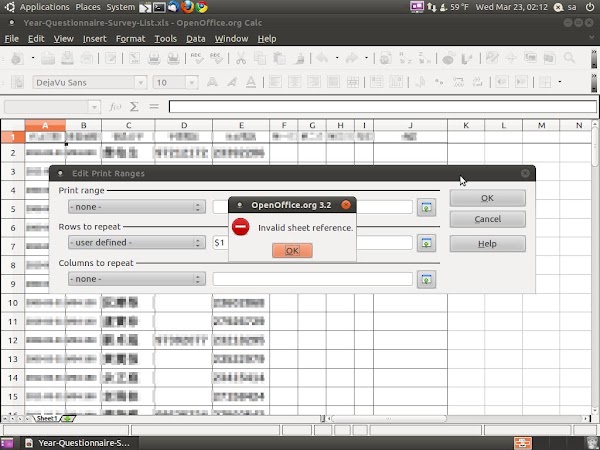Click the Underline formatting icon
600x450 pixels.
251,82
